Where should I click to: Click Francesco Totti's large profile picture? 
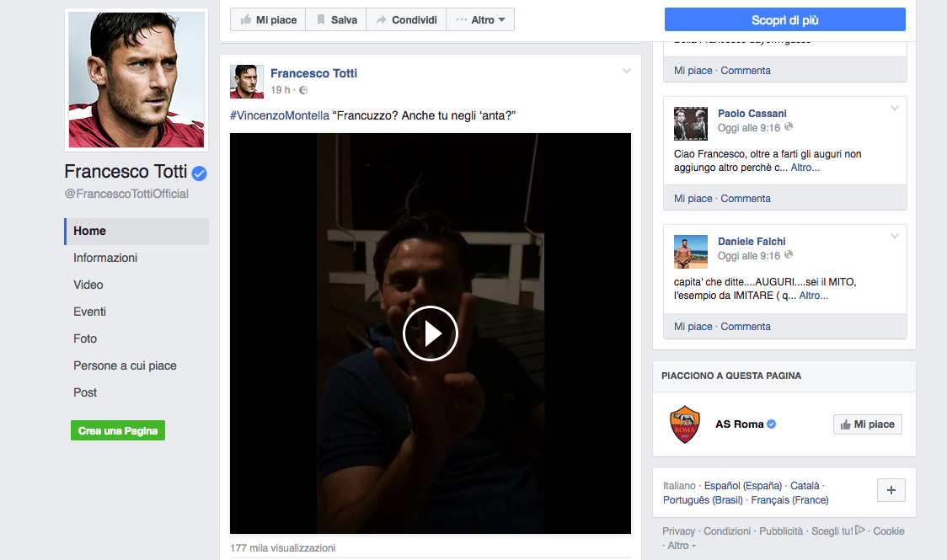pyautogui.click(x=136, y=80)
